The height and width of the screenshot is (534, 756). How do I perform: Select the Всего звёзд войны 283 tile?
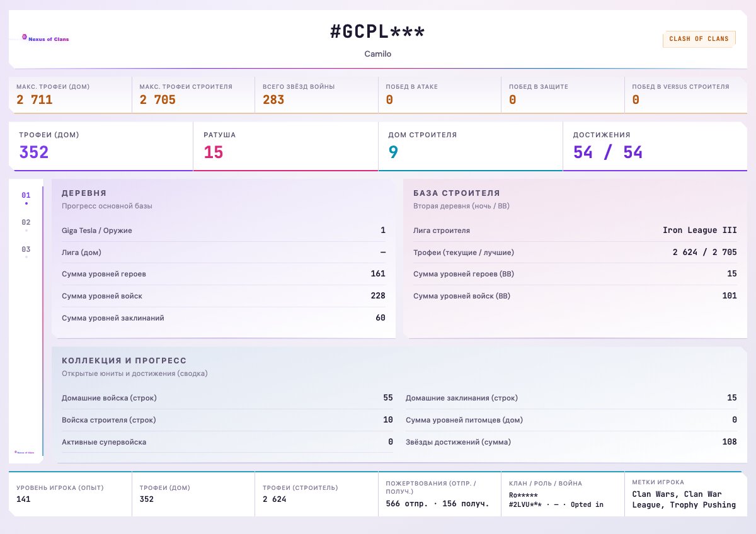click(316, 95)
